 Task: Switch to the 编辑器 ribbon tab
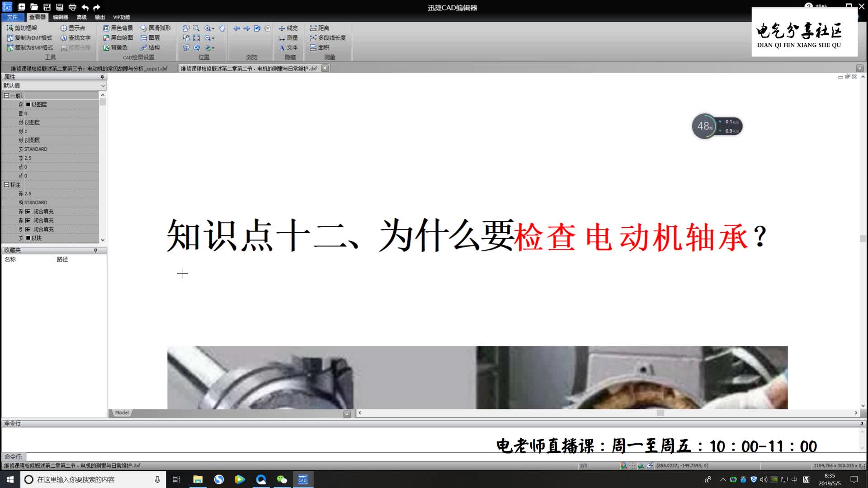60,17
